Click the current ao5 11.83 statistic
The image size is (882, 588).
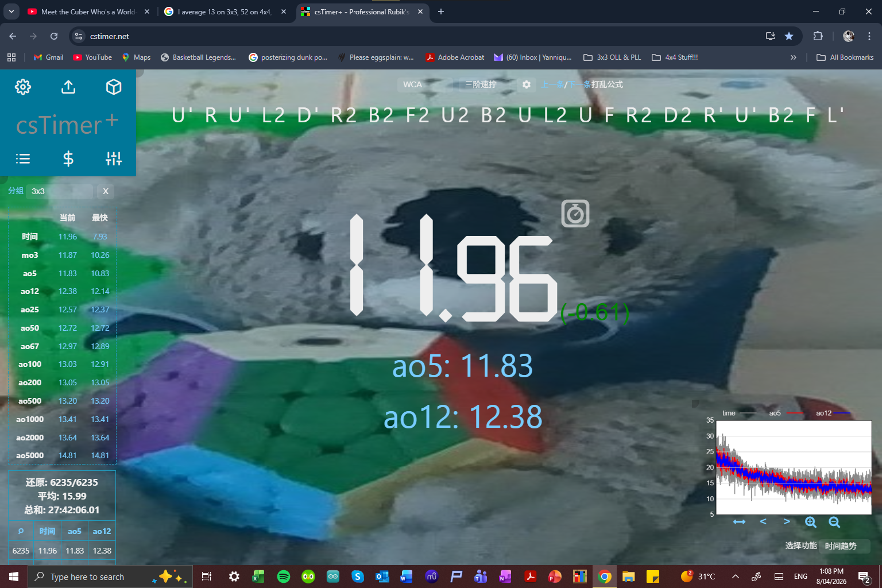(67, 273)
